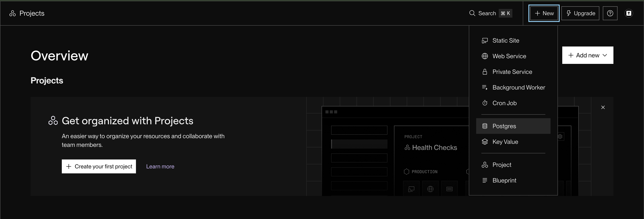
Task: Click the search magnifier icon
Action: 472,13
